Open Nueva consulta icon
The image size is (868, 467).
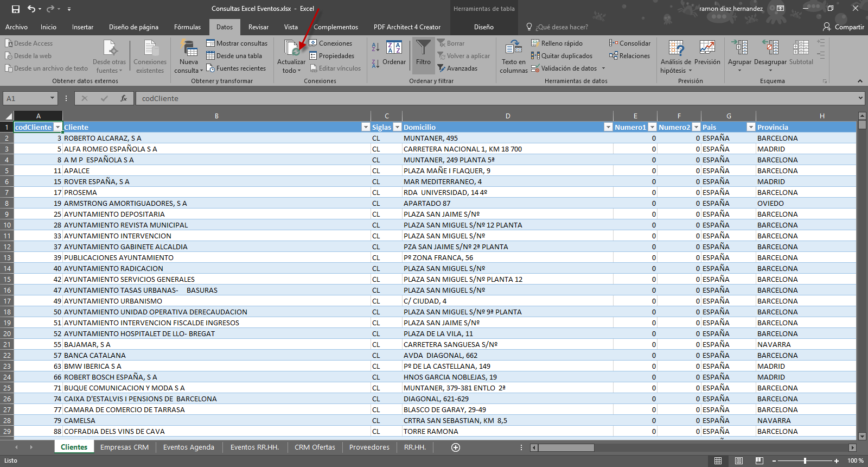(189, 48)
